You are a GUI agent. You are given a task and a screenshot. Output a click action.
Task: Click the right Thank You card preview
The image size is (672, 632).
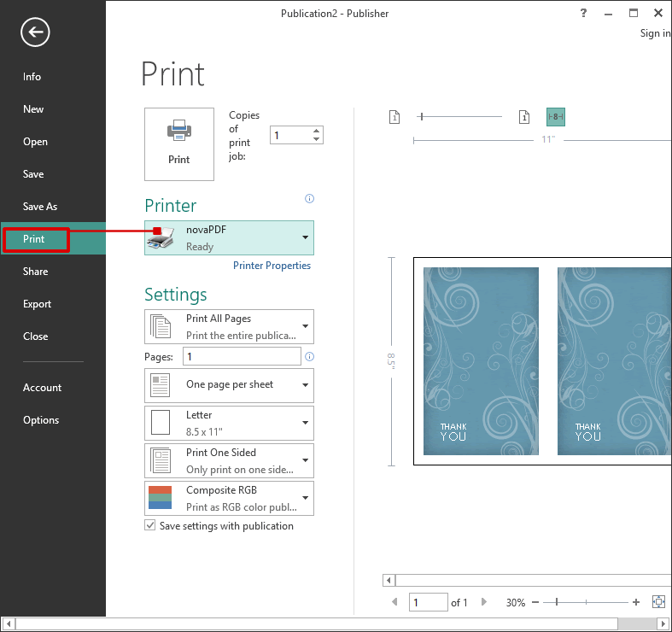[614, 361]
